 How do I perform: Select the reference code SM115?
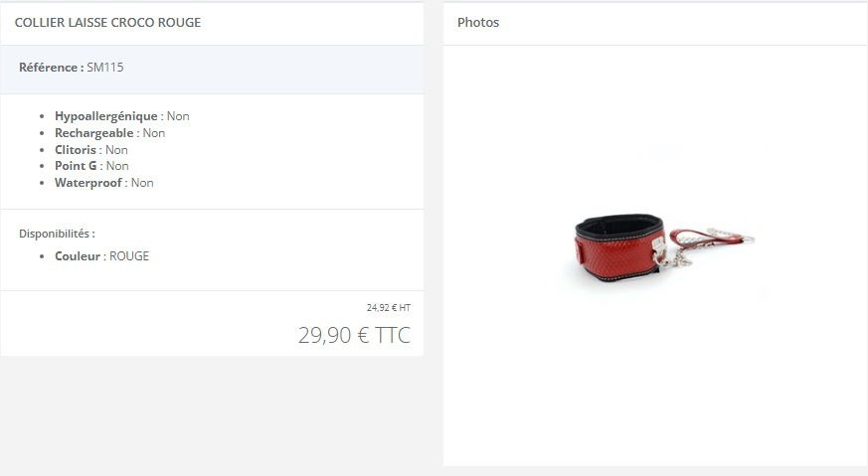click(x=105, y=68)
